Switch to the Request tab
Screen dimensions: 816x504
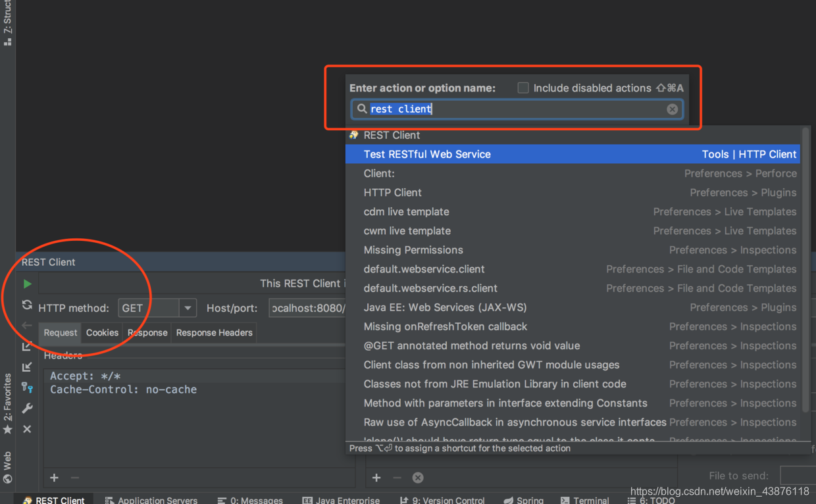coord(61,332)
